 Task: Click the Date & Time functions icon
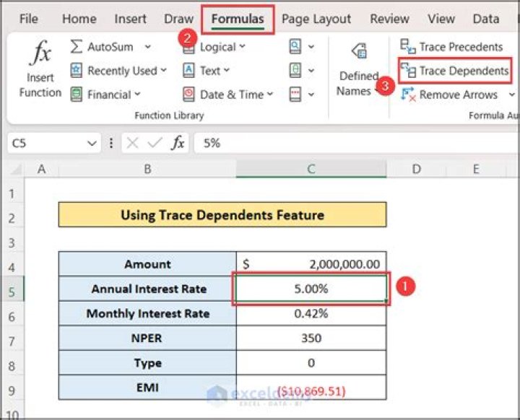pos(188,95)
